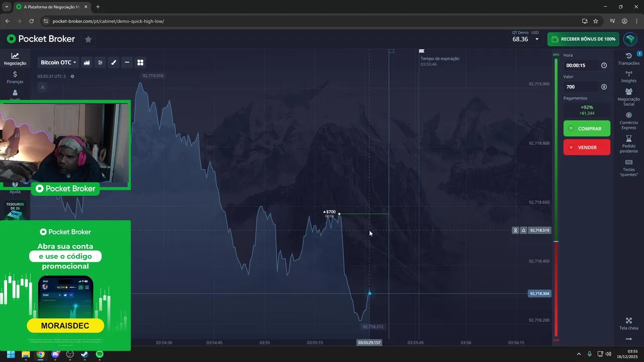Open a new browser tab
This screenshot has height=362, width=644.
click(x=98, y=7)
